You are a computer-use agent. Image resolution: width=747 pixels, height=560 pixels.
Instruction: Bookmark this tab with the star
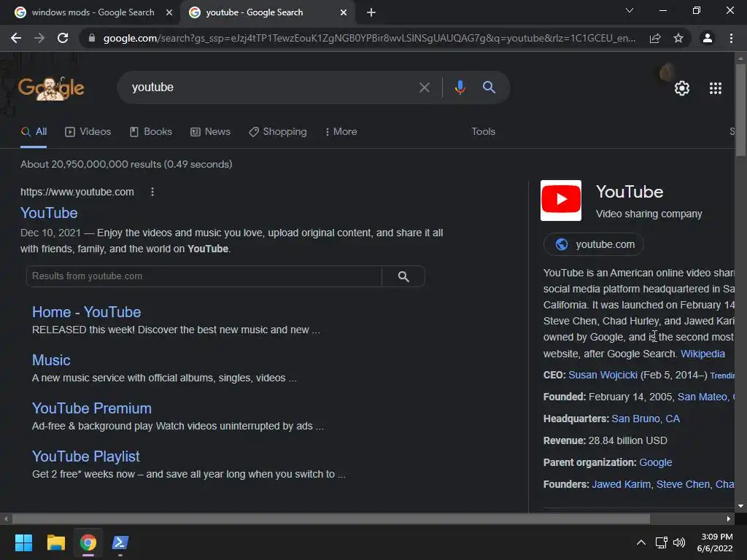click(678, 38)
